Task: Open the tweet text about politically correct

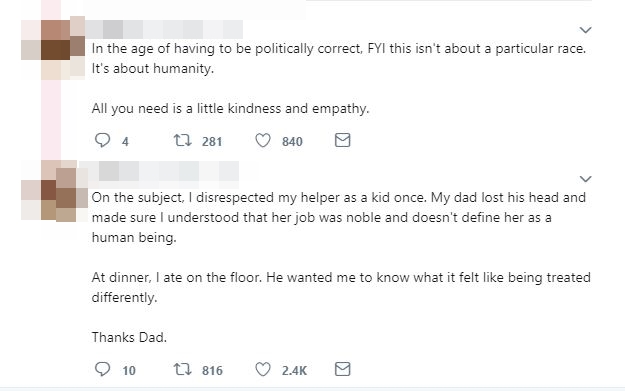Action: pyautogui.click(x=339, y=78)
